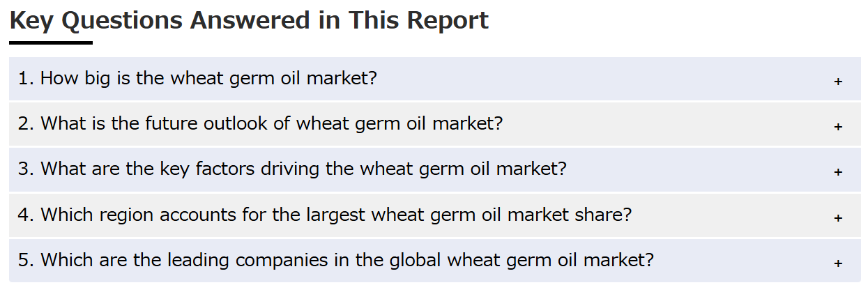Click the "3." numbering of third question
This screenshot has width=868, height=292.
pos(26,169)
